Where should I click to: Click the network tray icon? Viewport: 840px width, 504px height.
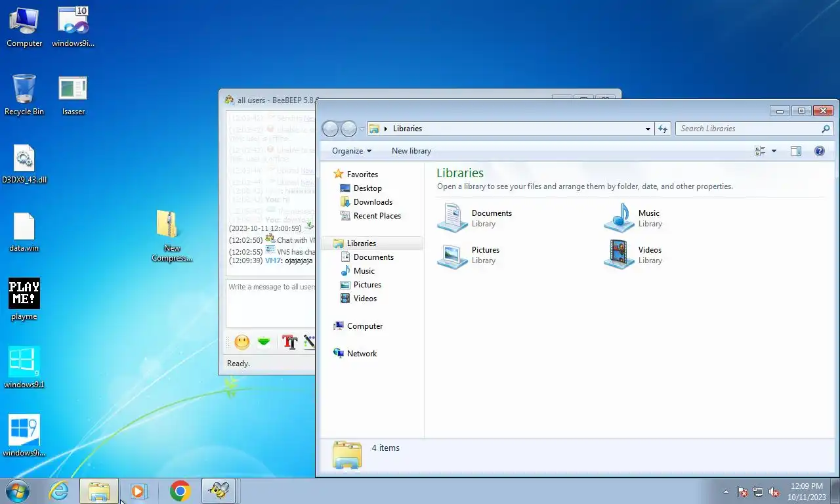pos(758,492)
